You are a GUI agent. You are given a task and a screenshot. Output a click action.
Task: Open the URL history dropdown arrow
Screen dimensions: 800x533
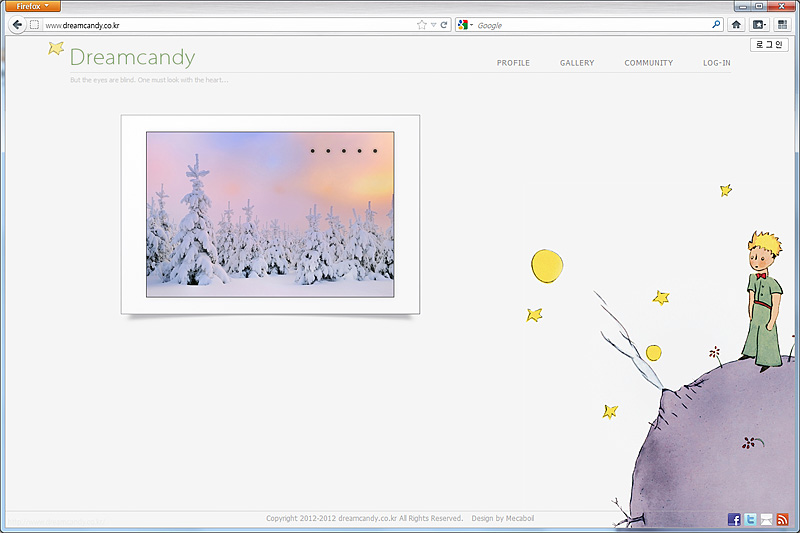433,24
